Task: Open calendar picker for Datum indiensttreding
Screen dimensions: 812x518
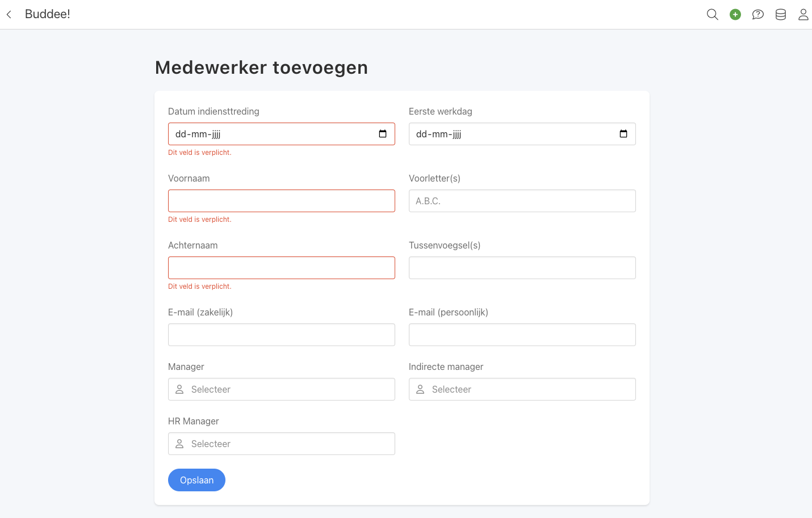Action: [383, 134]
